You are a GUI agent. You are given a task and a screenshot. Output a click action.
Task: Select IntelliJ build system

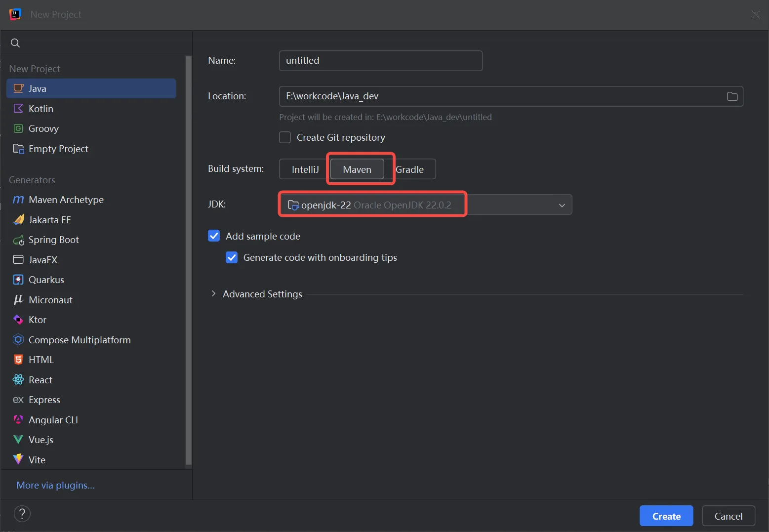[305, 169]
